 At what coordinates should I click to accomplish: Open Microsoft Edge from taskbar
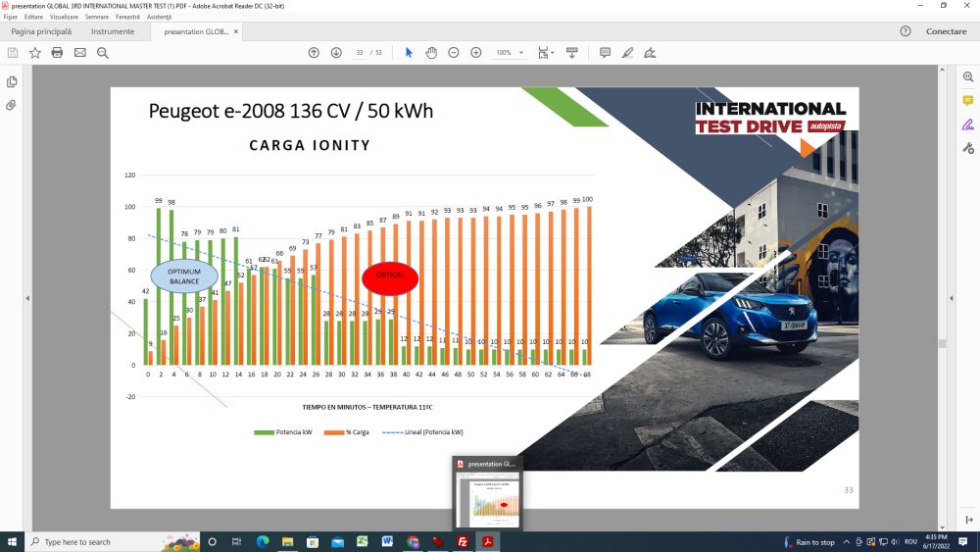click(262, 541)
